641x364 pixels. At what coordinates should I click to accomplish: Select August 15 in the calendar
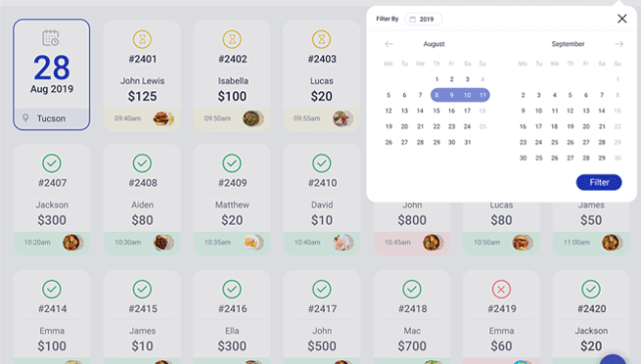click(x=436, y=111)
